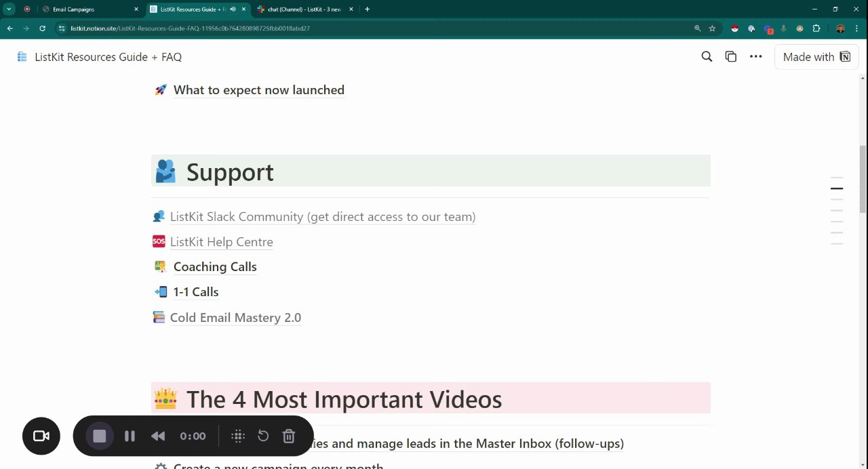Reload the current page

43,28
